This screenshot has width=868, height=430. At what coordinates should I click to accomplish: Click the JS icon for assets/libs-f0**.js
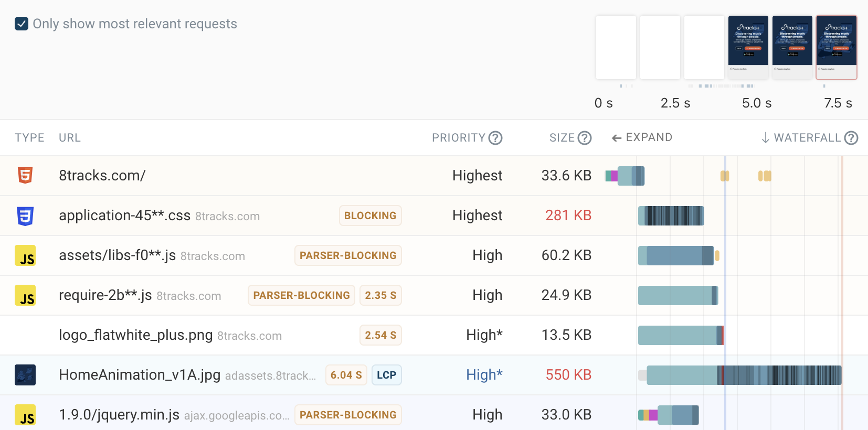point(25,255)
